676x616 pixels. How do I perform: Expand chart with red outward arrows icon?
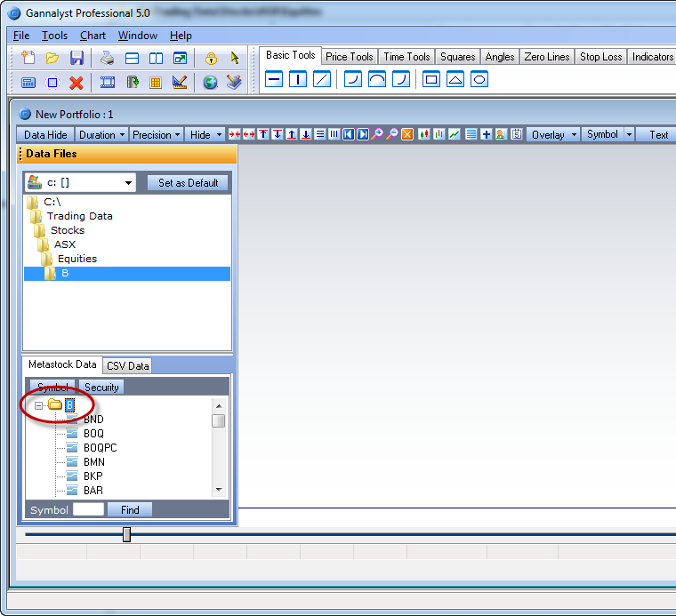click(x=249, y=134)
